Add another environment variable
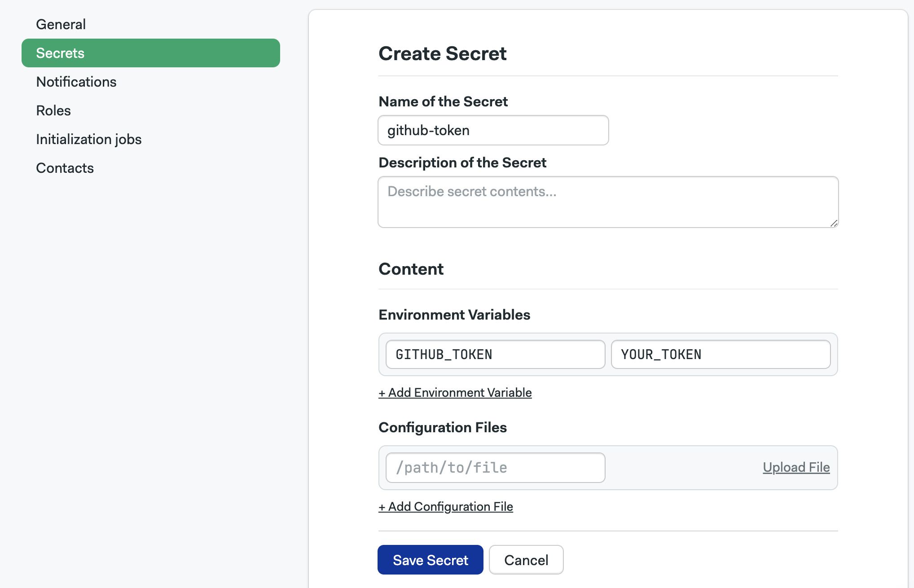Viewport: 914px width, 588px height. pyautogui.click(x=455, y=393)
